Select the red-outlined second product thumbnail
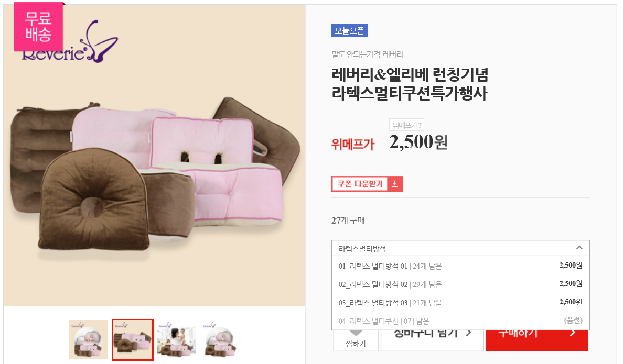This screenshot has width=623, height=364. pyautogui.click(x=133, y=339)
